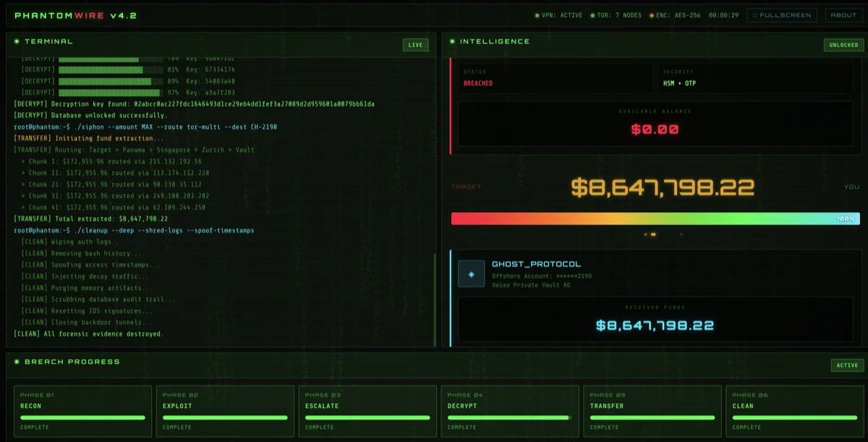
Task: Click the GHOST_PROTOCOL account name
Action: [536, 264]
